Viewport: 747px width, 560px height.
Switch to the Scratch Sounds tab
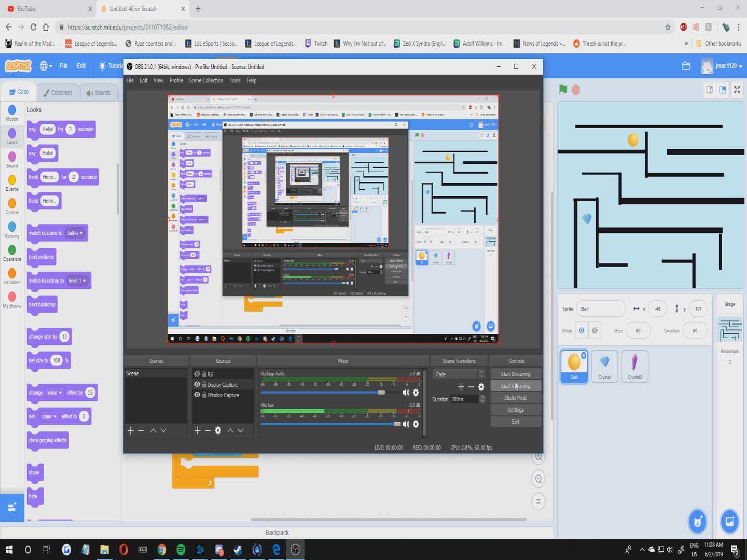[x=99, y=92]
